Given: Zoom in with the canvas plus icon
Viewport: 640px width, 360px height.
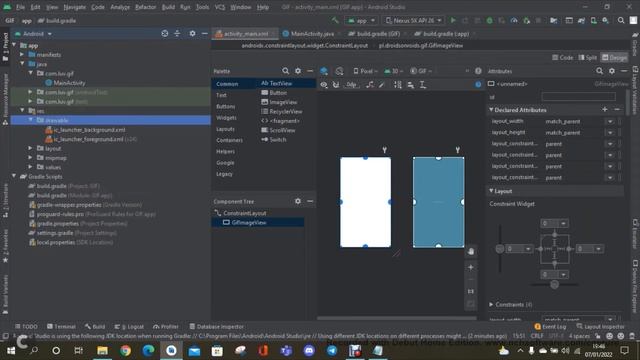Looking at the screenshot, I should (x=471, y=267).
